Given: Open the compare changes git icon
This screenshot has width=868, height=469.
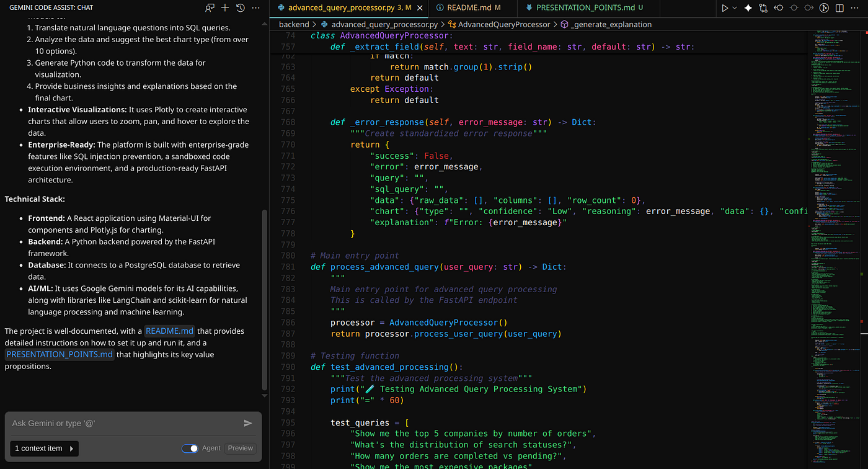Looking at the screenshot, I should click(763, 8).
